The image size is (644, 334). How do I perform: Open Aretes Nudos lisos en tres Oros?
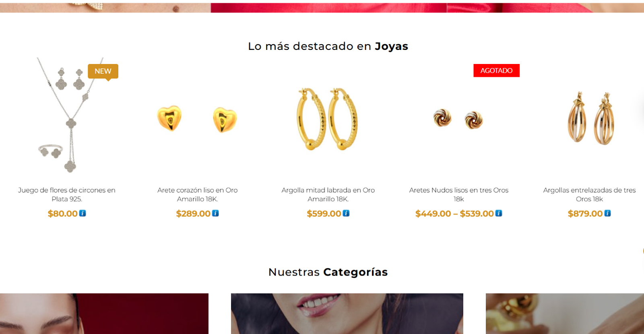pyautogui.click(x=459, y=194)
